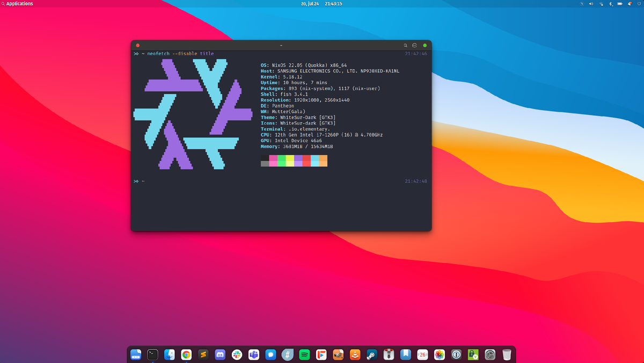Open the Calendar app in the dock
This screenshot has width=644, height=363.
coord(422,354)
